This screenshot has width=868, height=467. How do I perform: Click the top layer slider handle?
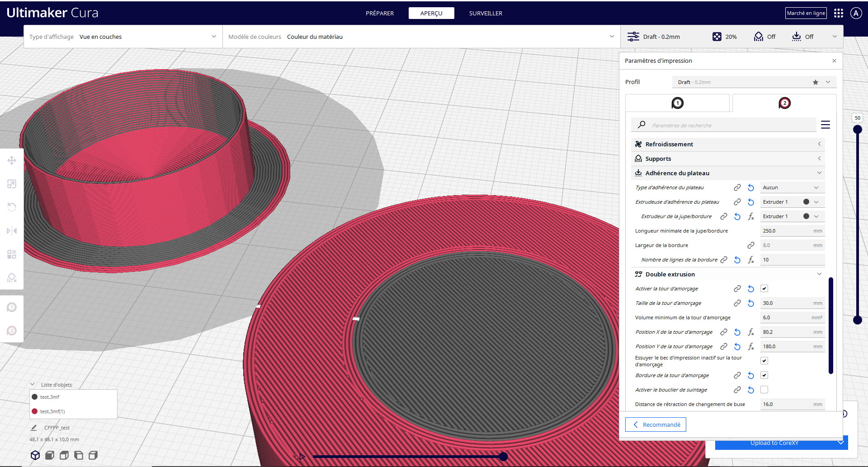[857, 129]
